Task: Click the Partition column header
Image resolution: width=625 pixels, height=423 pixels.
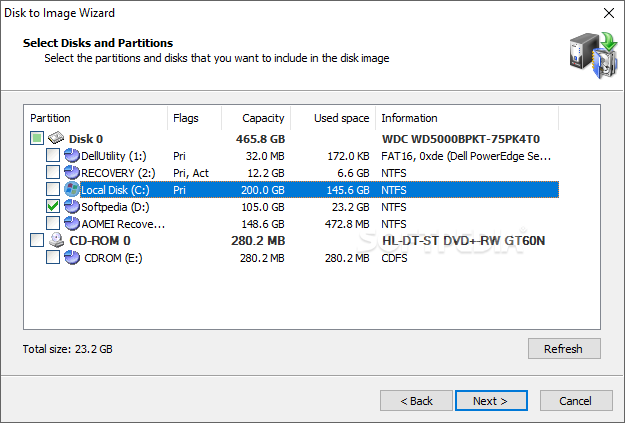Action: tap(96, 118)
